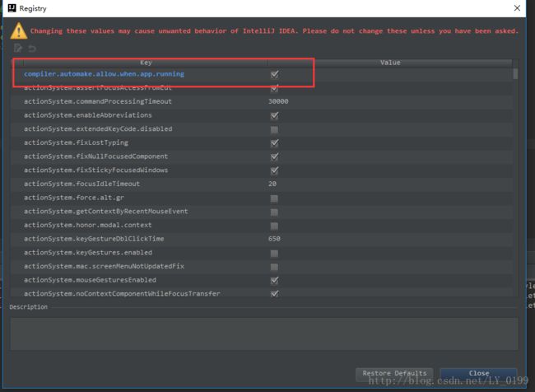This screenshot has width=535, height=392.
Task: Click the revert arrow icon in the toolbar
Action: point(32,49)
